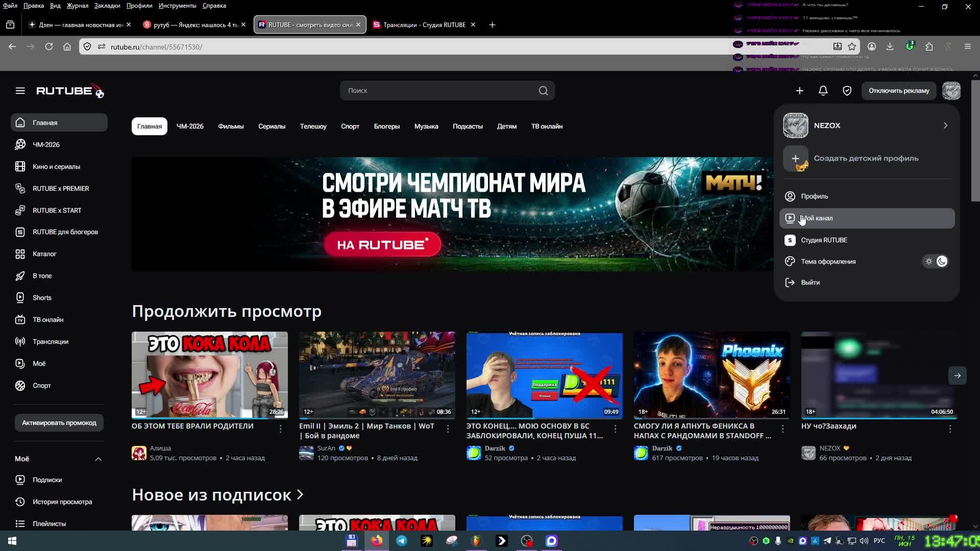This screenshot has height=551, width=980.
Task: Open the browser application menu
Action: coord(967,46)
